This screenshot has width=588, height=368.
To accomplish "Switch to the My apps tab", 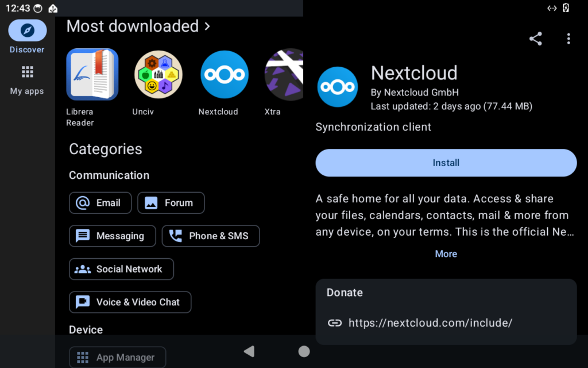I will point(27,80).
